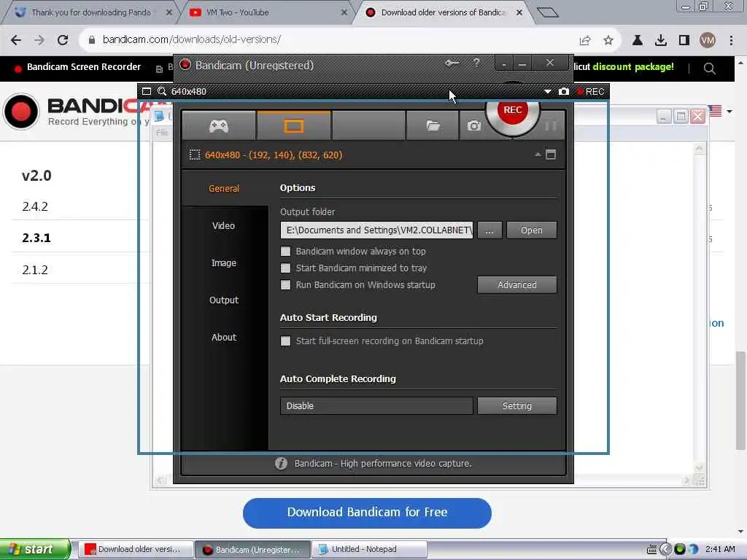Select the screen rectangle recording mode
This screenshot has width=747, height=560.
click(293, 125)
